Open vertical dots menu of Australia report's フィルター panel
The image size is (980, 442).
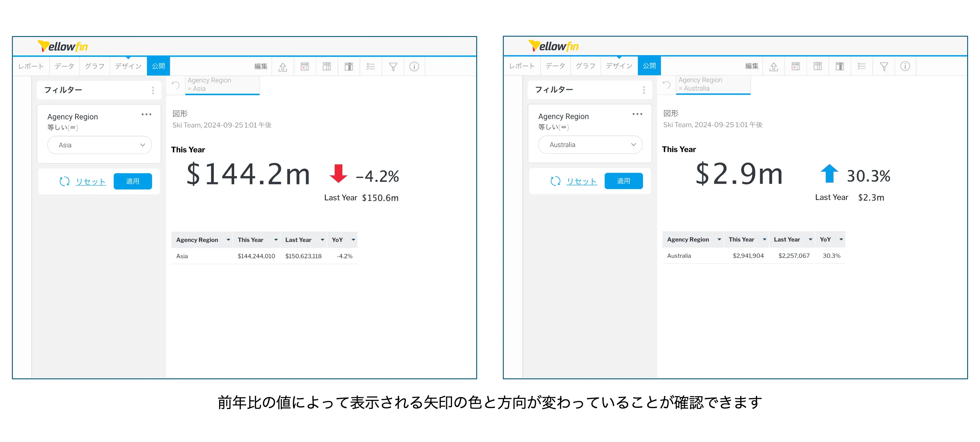pyautogui.click(x=644, y=90)
